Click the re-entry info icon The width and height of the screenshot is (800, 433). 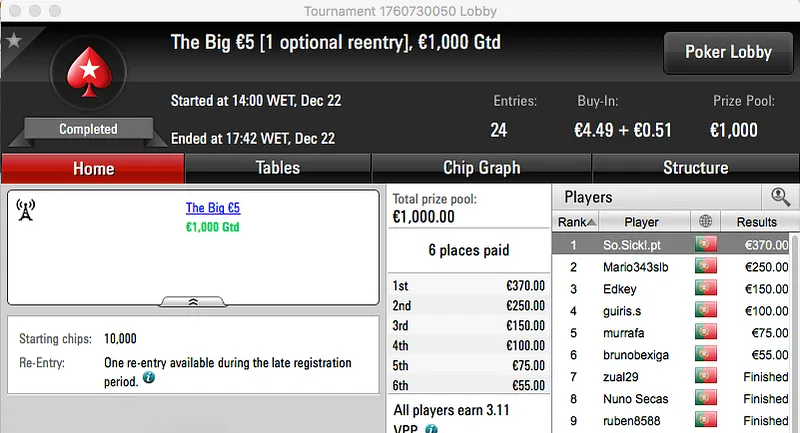coord(148,379)
